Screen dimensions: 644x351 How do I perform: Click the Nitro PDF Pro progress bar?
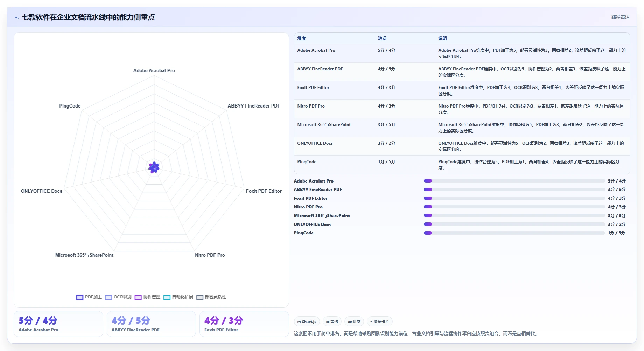514,207
